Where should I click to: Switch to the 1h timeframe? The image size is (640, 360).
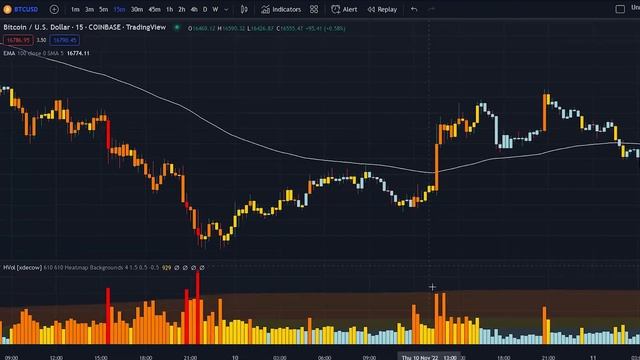tap(169, 9)
